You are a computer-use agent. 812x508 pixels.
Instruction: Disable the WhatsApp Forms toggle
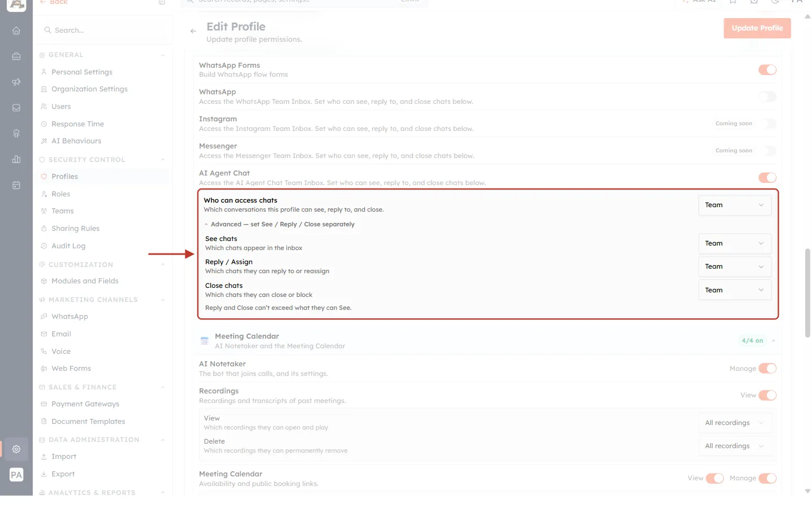[x=767, y=69]
